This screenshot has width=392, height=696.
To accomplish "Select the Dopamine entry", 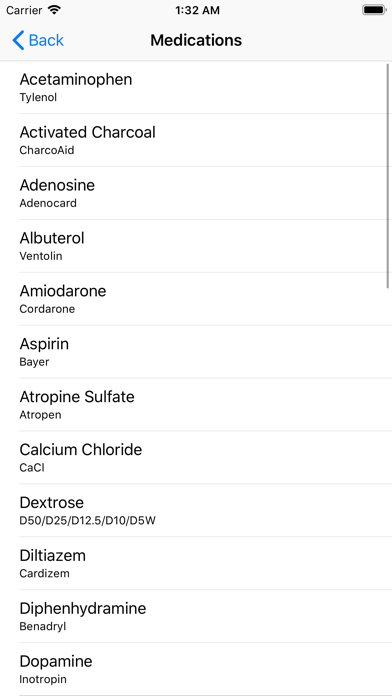I will (196, 669).
